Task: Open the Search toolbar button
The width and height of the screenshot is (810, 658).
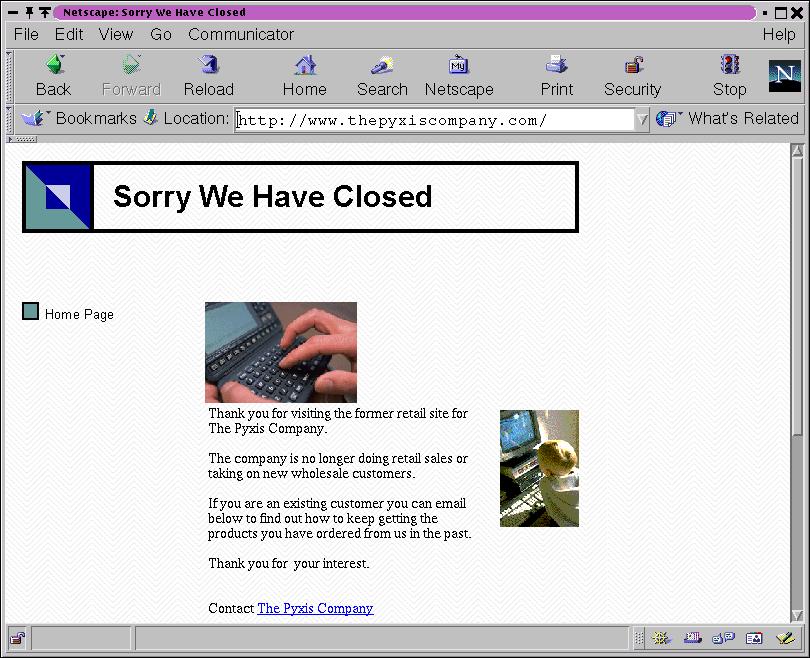Action: [x=382, y=76]
